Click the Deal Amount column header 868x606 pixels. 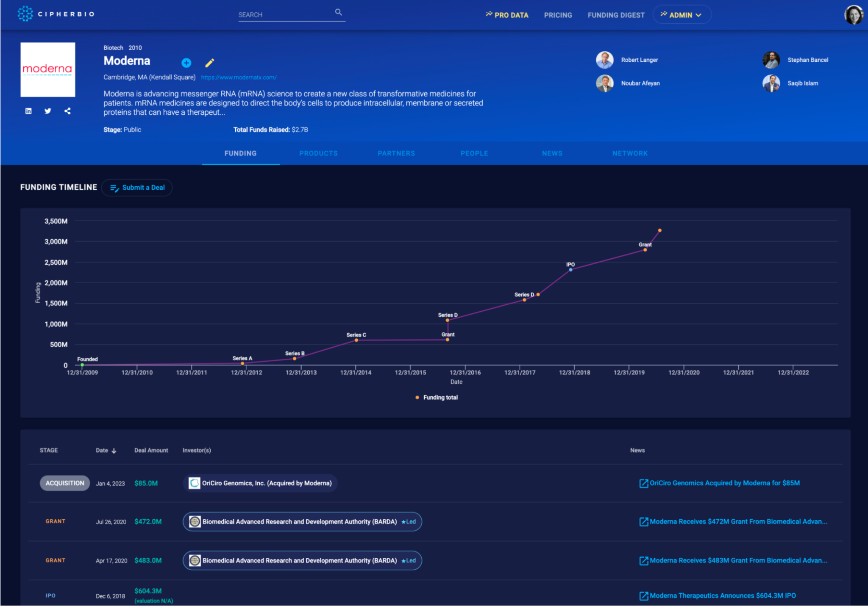click(x=151, y=451)
